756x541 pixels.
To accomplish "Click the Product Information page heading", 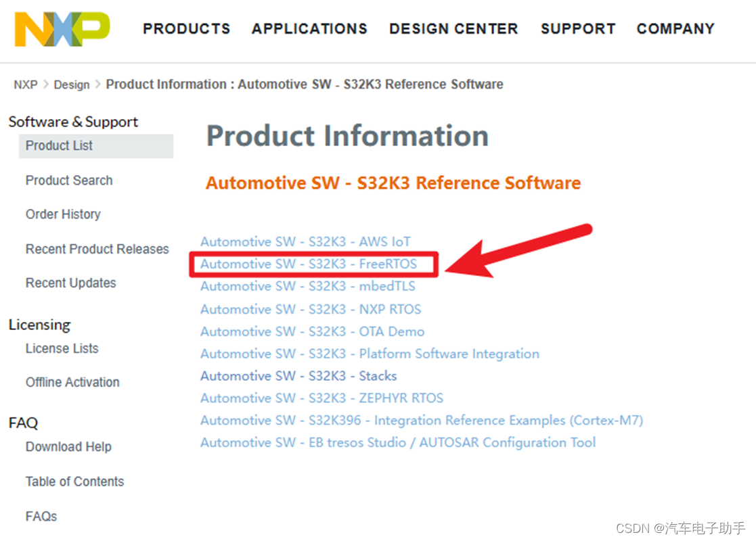I will (x=348, y=136).
